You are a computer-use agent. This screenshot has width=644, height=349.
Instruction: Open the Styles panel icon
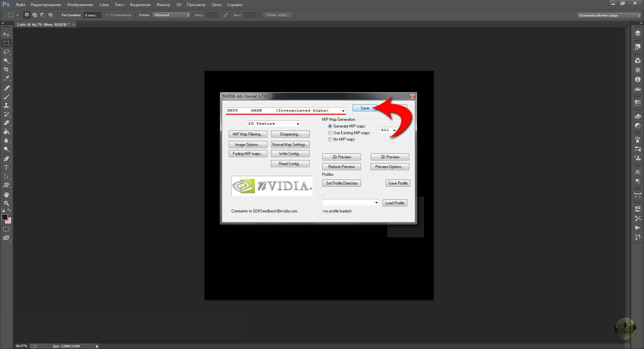[638, 47]
